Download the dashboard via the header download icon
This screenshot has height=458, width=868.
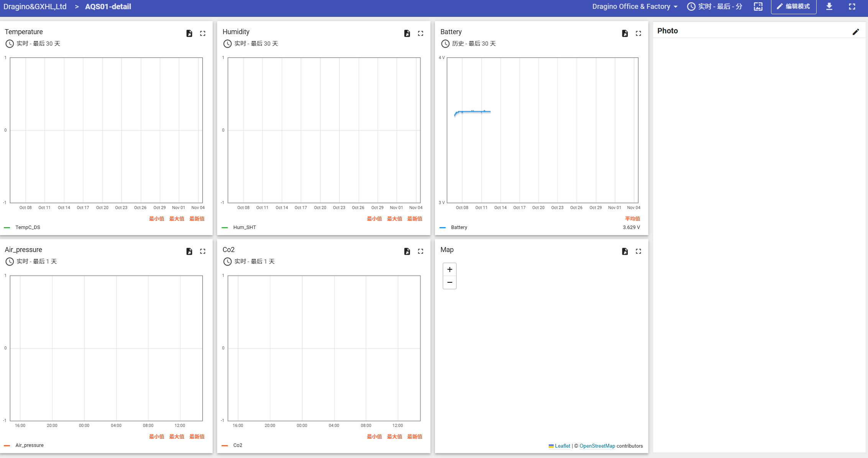point(829,7)
